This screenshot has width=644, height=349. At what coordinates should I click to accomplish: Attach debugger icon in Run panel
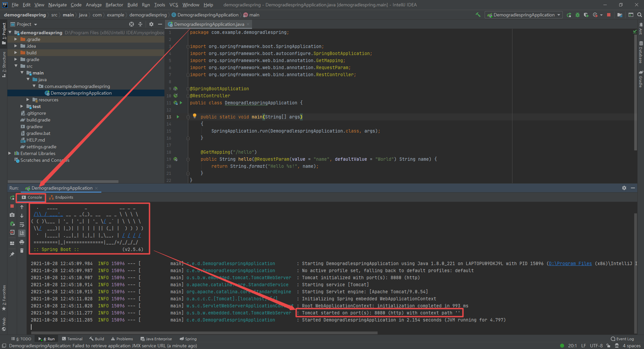(12, 223)
